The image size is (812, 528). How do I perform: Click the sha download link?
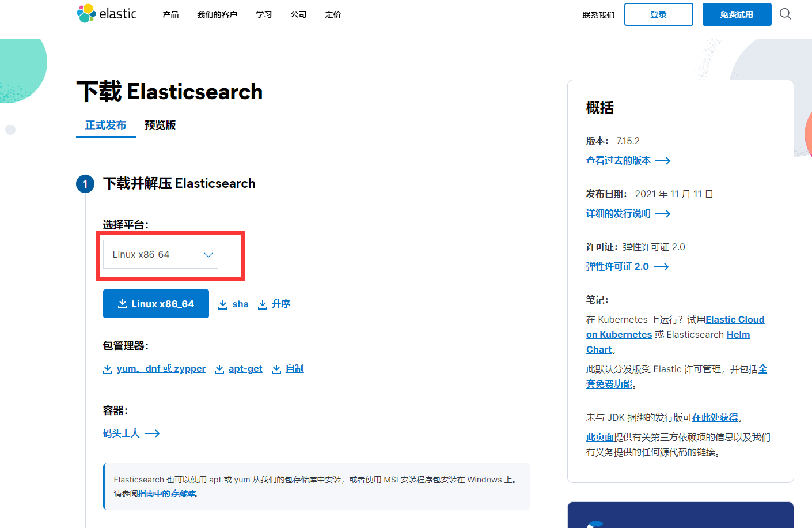coord(240,304)
